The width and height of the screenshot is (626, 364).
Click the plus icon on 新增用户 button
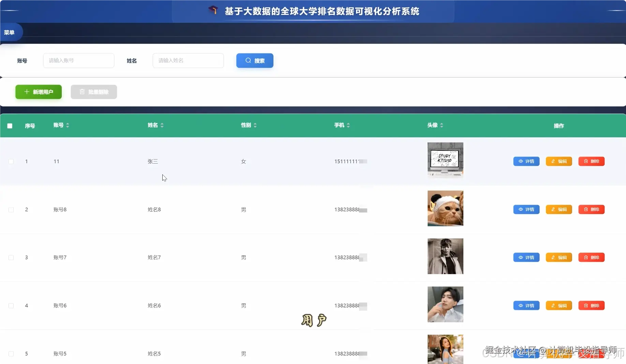click(27, 92)
